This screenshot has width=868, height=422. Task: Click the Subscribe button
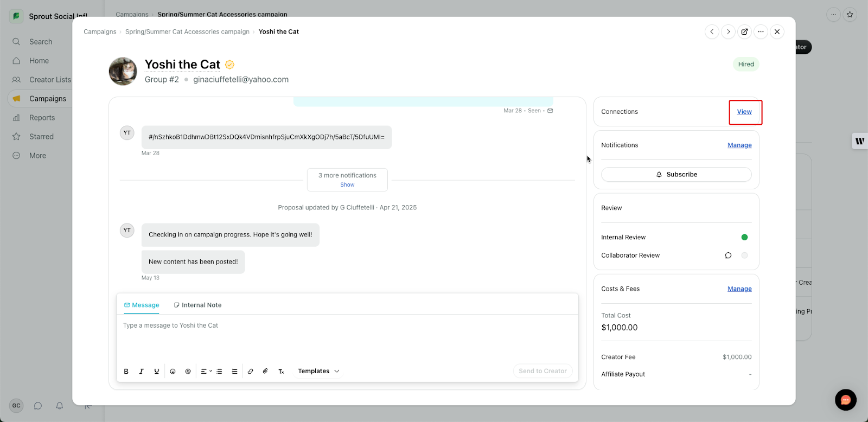(x=676, y=175)
